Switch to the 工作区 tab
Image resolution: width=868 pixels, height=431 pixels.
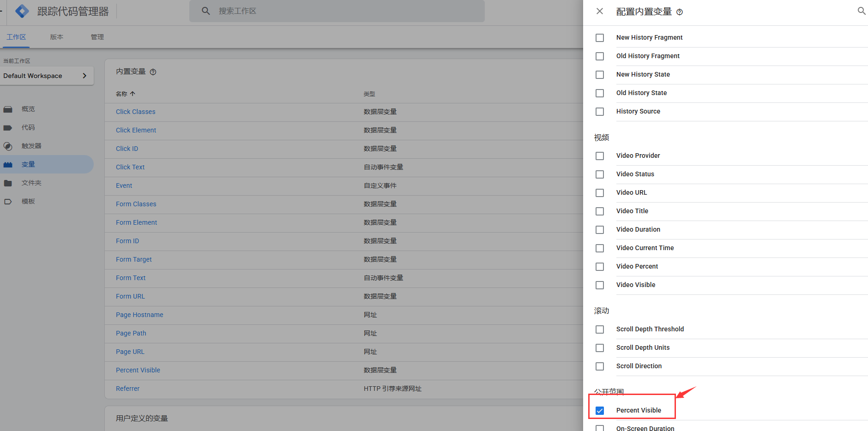[16, 37]
